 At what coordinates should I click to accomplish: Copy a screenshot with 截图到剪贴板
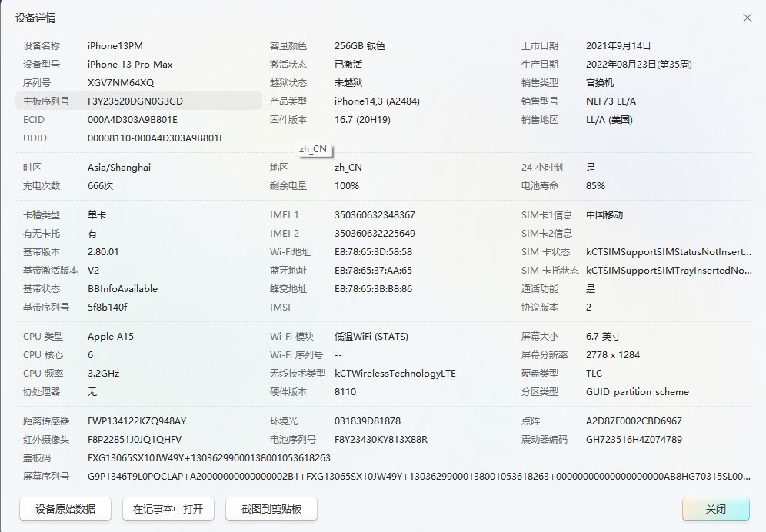click(x=271, y=508)
